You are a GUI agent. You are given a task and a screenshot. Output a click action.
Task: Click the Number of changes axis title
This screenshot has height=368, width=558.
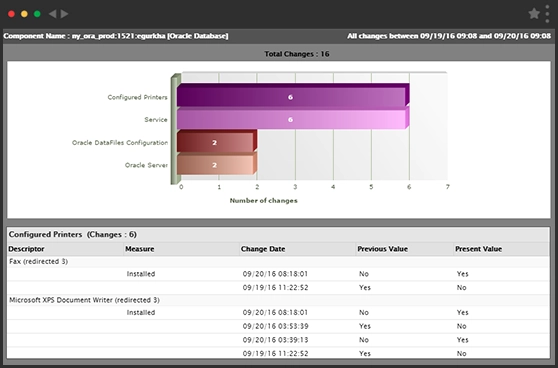click(263, 201)
